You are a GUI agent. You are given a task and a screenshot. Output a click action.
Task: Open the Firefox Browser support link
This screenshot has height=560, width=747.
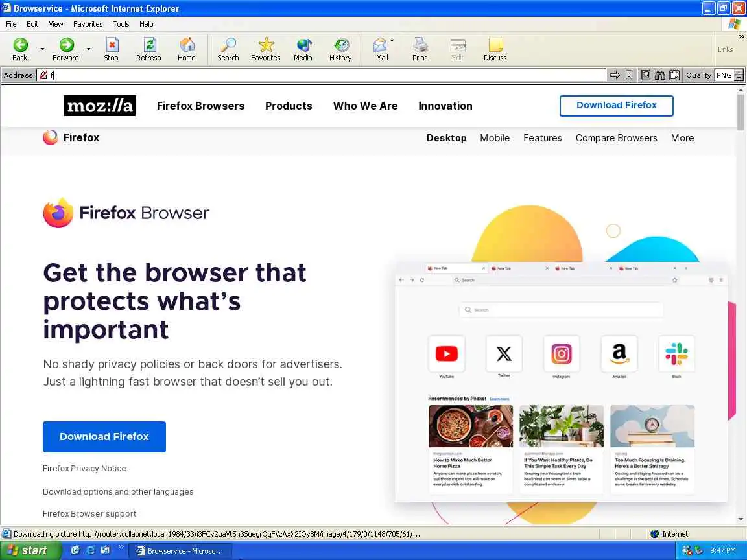89,514
